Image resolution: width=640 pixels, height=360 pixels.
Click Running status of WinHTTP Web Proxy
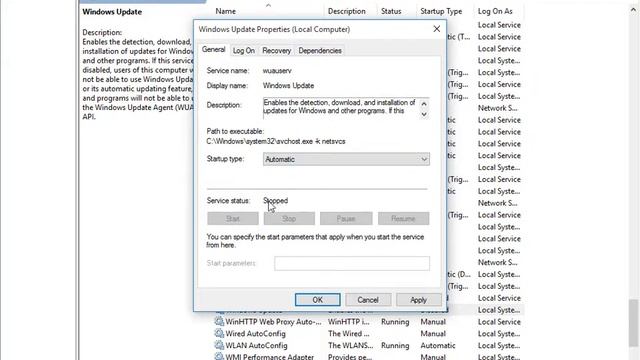(x=395, y=322)
